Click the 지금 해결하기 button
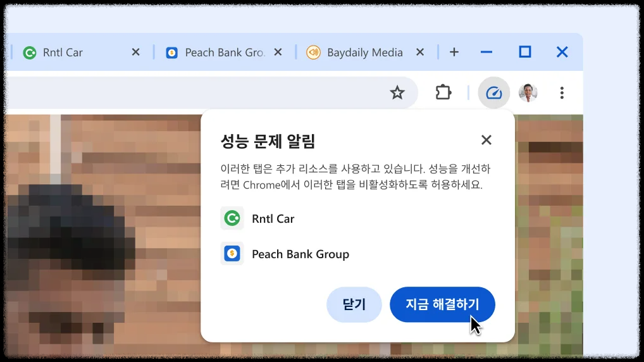The image size is (644, 362). (442, 304)
